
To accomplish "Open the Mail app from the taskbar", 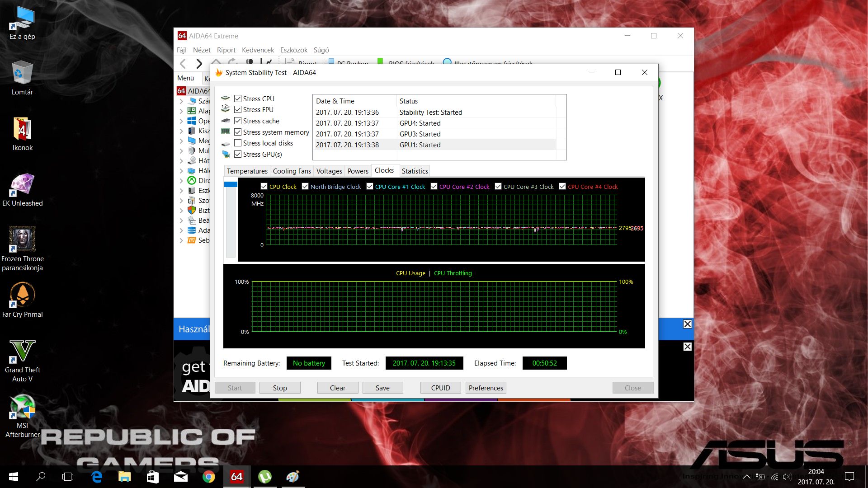I will click(181, 477).
